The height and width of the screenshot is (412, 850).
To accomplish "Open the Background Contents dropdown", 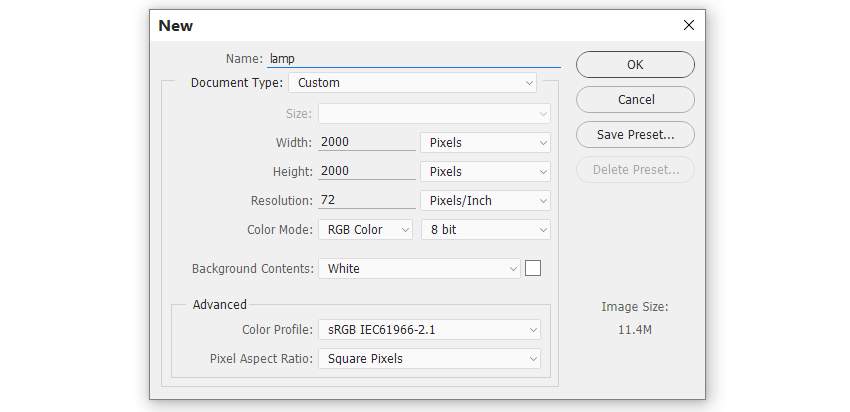I will [x=419, y=269].
